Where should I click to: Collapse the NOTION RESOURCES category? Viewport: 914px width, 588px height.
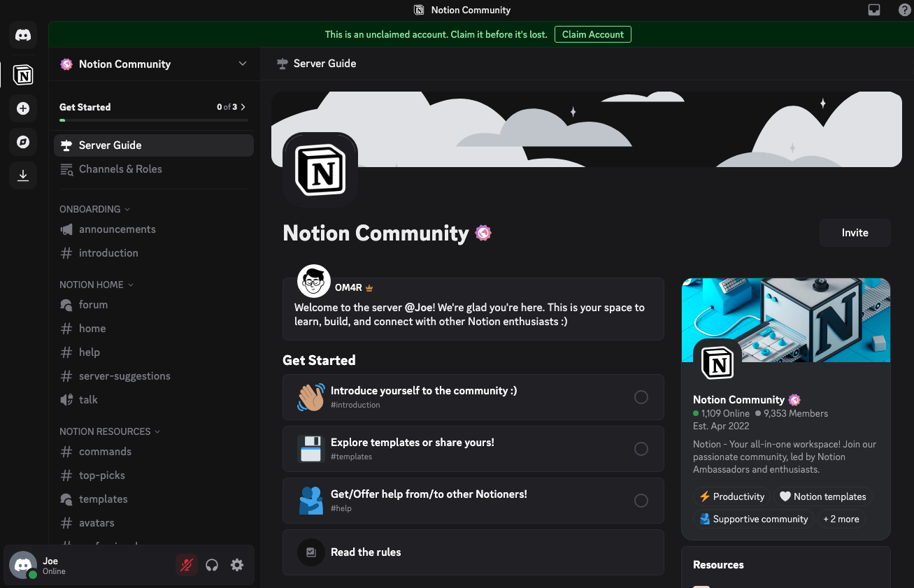(x=110, y=431)
